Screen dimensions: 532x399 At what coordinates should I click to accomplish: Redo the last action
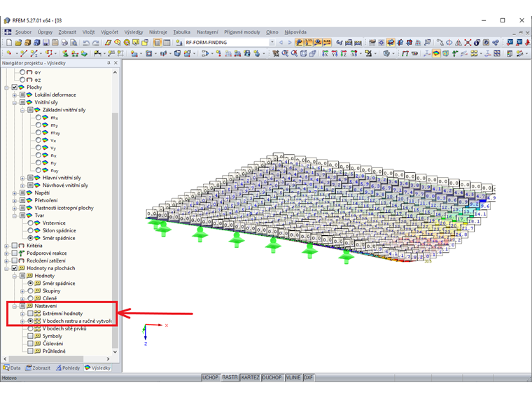96,43
